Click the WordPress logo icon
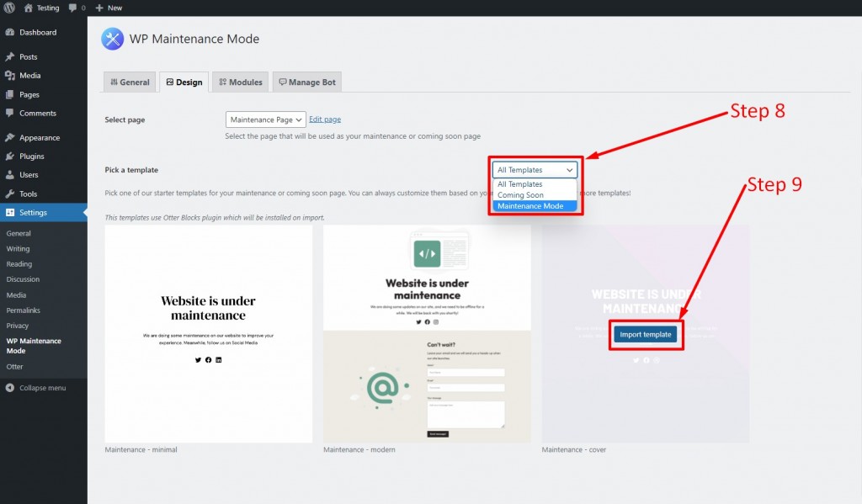 point(9,8)
